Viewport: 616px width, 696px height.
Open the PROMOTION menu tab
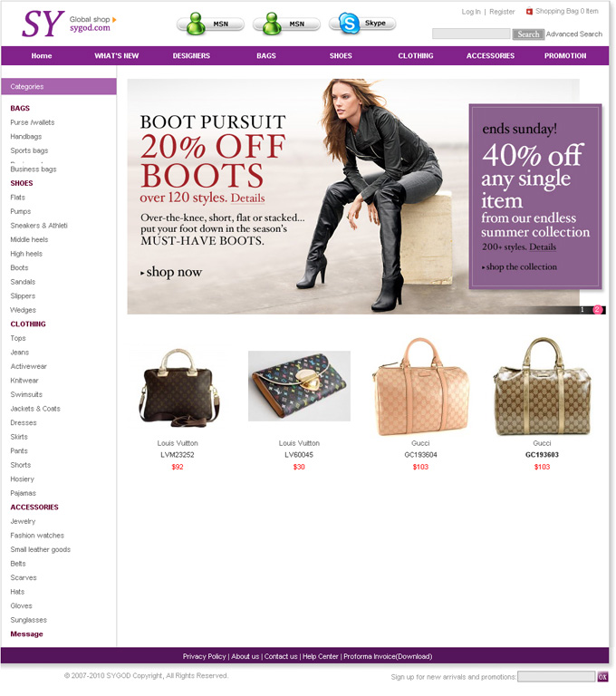tap(565, 56)
